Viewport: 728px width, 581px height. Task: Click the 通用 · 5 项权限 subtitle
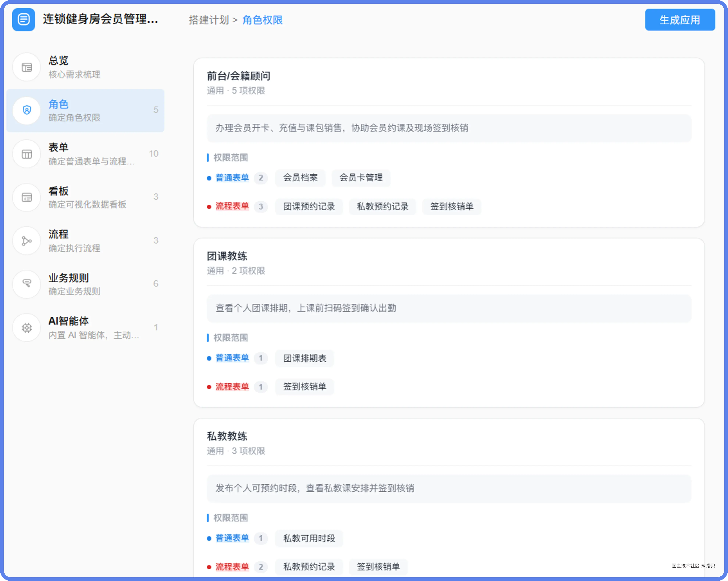[x=236, y=91]
